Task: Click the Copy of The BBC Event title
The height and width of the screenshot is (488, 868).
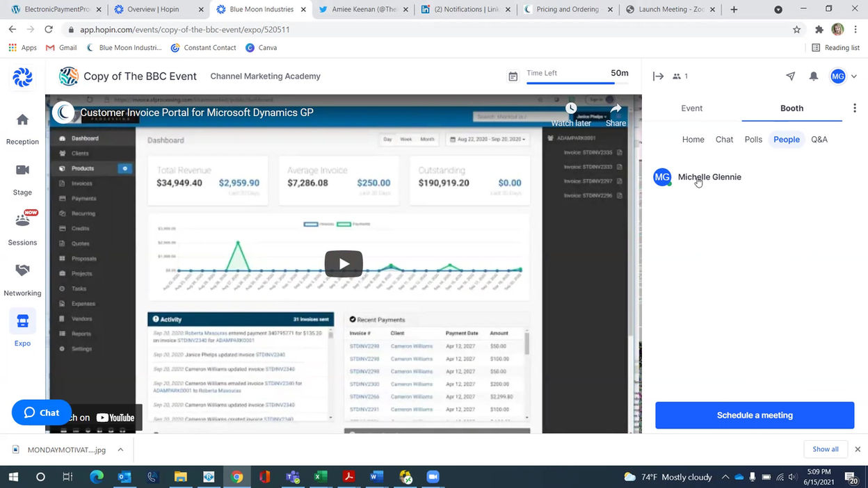Action: pos(140,76)
